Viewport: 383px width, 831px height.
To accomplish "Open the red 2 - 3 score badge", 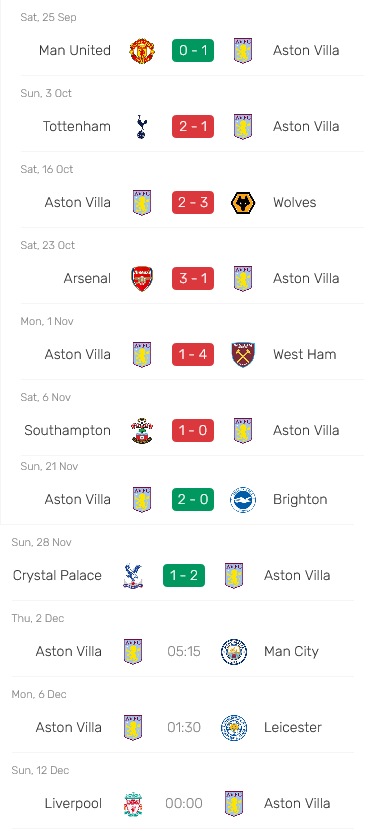I will click(x=193, y=202).
